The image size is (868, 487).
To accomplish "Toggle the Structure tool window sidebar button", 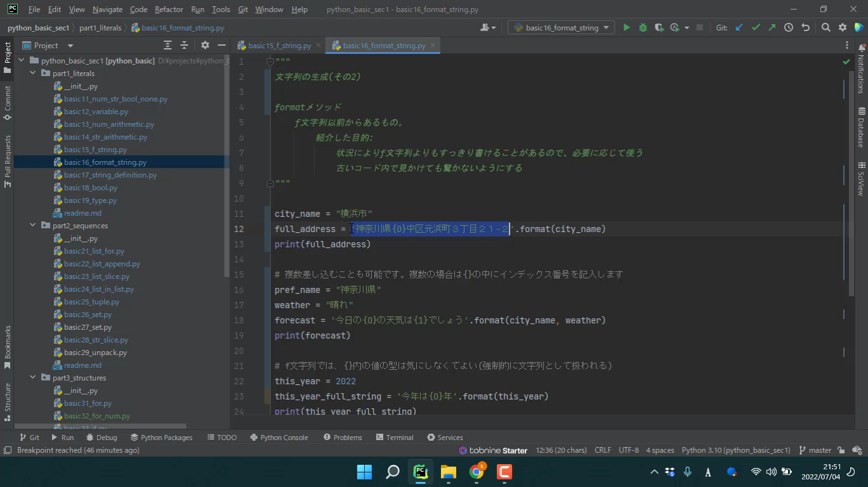I will [x=8, y=398].
